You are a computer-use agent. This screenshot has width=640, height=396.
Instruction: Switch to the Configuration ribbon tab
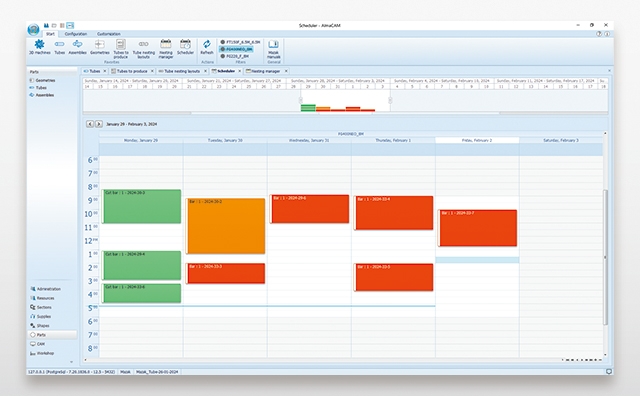pos(76,34)
